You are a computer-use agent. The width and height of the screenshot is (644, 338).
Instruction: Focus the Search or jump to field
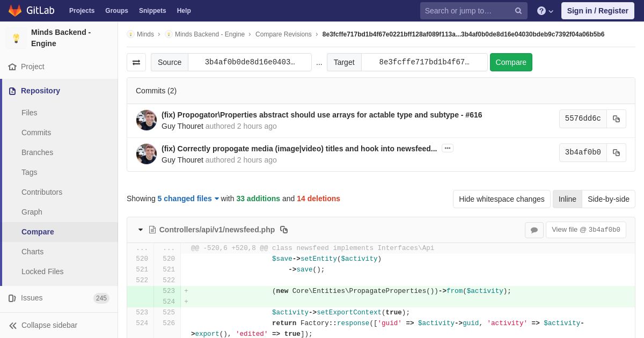(x=466, y=11)
